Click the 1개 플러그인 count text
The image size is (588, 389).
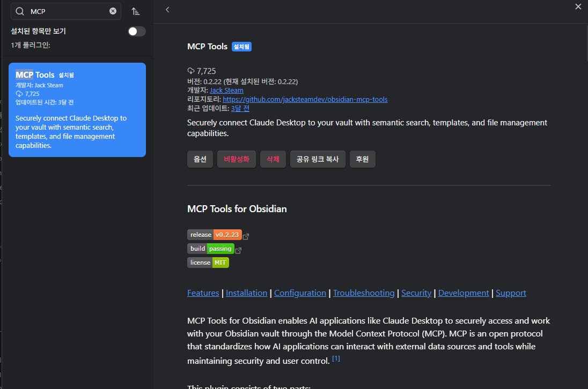[31, 45]
